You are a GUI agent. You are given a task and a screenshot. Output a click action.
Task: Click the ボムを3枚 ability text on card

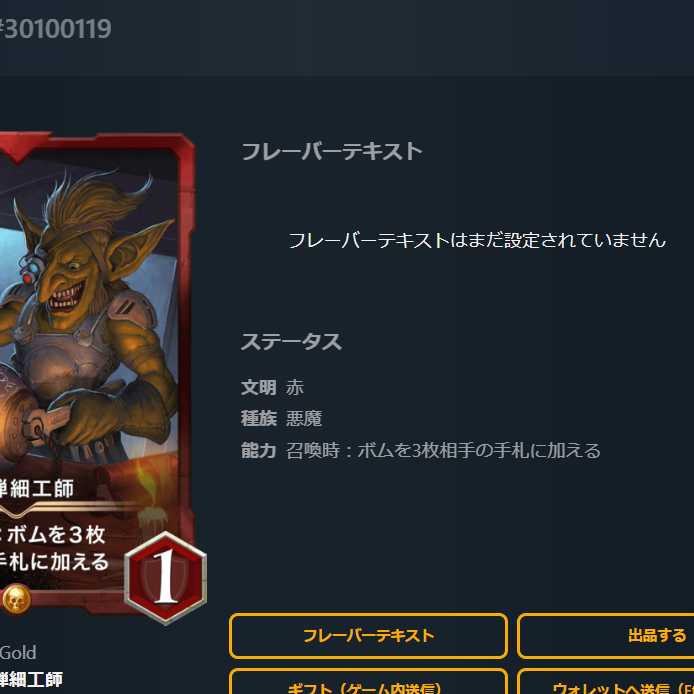point(54,535)
